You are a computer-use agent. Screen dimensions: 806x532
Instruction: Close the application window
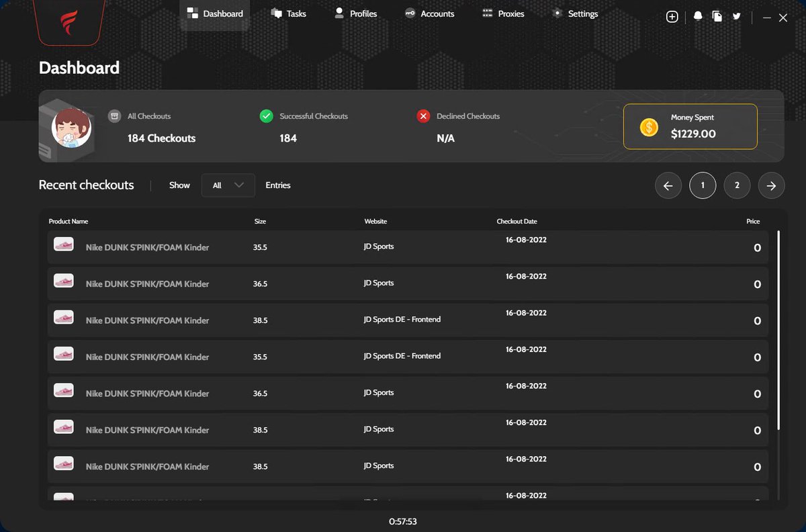(x=783, y=18)
